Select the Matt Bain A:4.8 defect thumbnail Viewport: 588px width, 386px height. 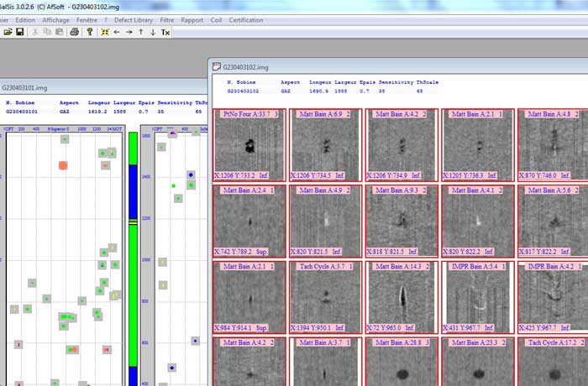click(553, 145)
